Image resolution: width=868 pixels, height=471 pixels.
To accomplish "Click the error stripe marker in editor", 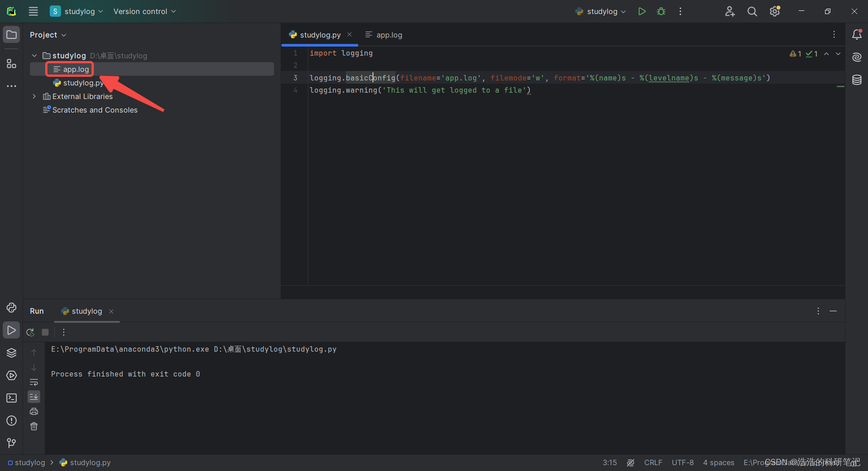I will tap(840, 86).
